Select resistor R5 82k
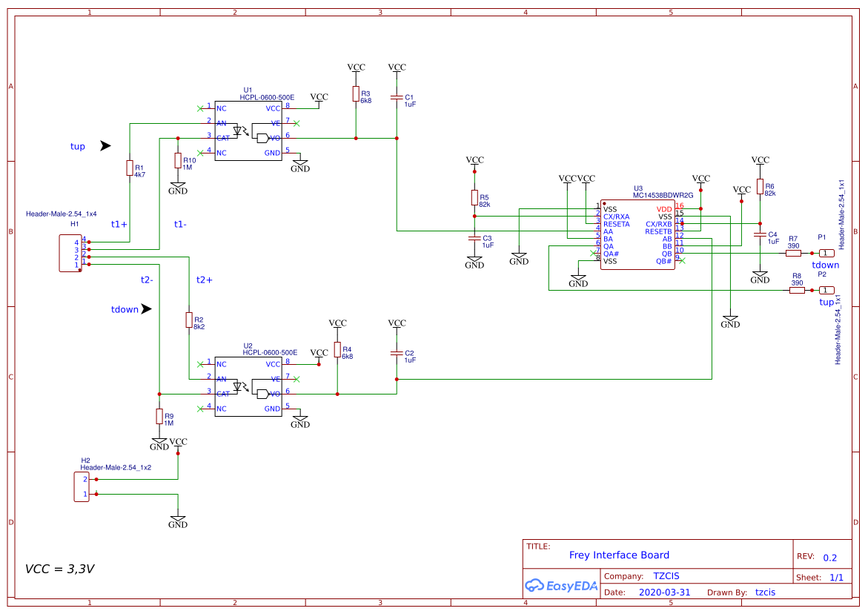 tap(474, 197)
